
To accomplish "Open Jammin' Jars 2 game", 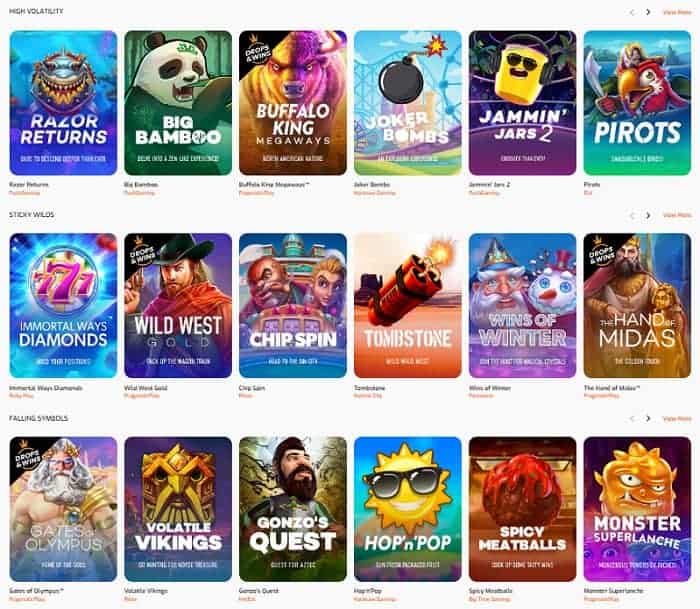I will 522,103.
